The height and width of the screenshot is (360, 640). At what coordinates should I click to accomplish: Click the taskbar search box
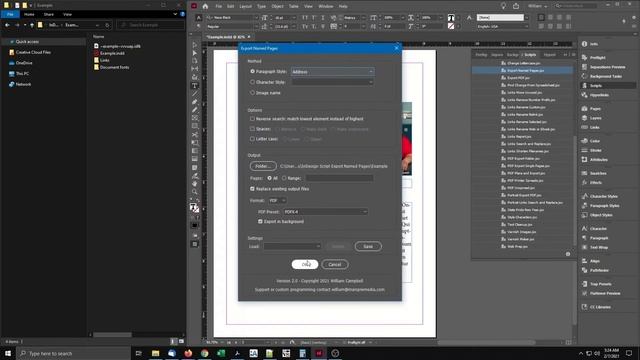[x=73, y=353]
